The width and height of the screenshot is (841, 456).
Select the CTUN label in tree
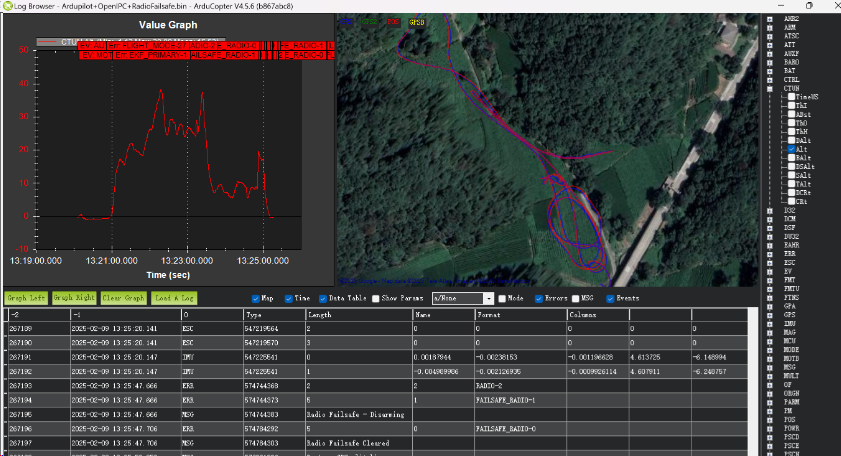[x=791, y=89]
